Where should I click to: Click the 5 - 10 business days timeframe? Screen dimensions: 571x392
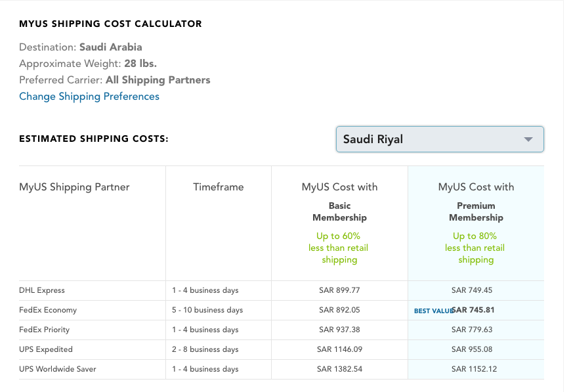[x=207, y=310]
